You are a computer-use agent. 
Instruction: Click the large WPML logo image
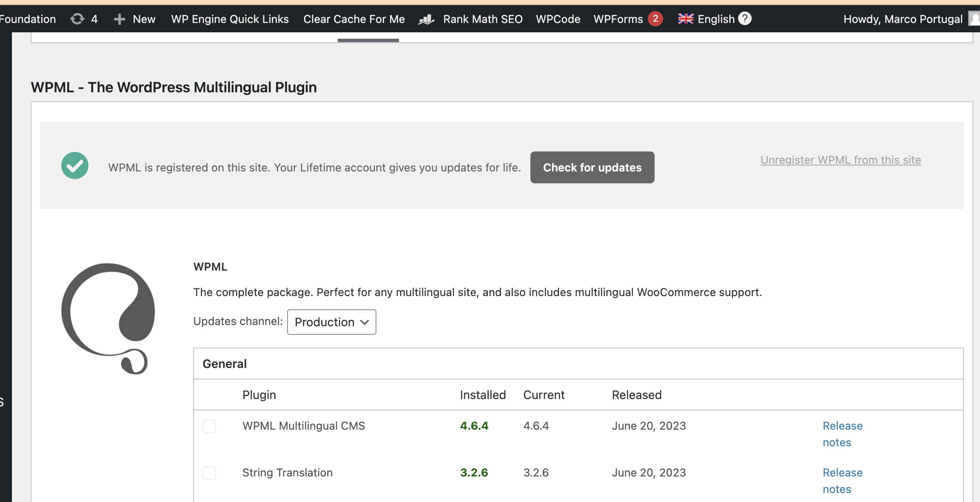(108, 319)
